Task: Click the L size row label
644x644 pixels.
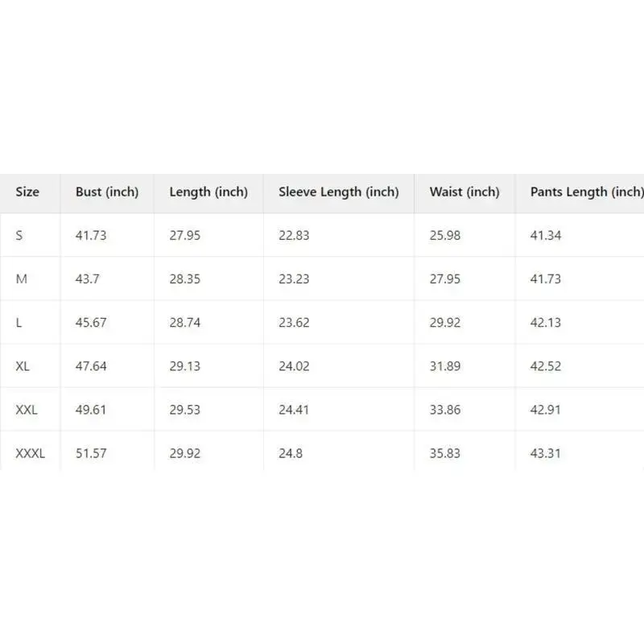Action: (x=19, y=323)
